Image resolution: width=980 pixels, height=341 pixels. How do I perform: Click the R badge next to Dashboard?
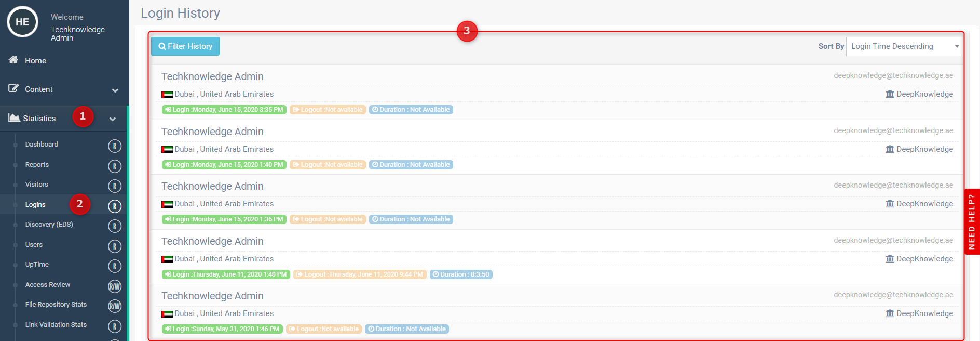(115, 146)
